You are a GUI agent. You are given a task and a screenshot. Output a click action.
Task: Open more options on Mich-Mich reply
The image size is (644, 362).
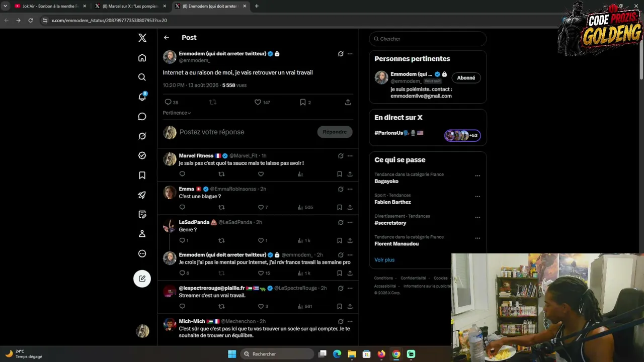point(350,321)
